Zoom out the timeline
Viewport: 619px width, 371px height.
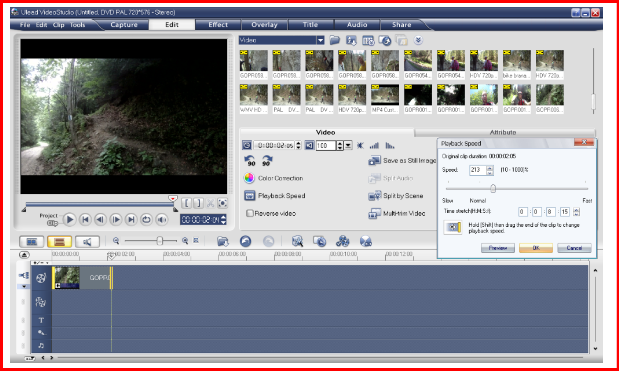pos(116,240)
